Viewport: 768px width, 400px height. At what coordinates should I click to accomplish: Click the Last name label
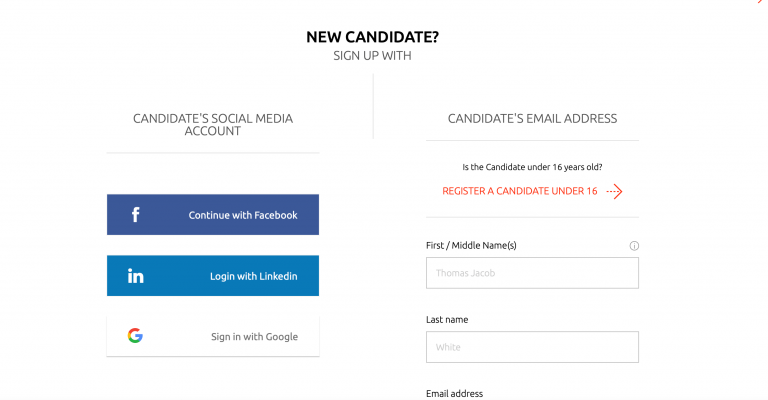447,320
